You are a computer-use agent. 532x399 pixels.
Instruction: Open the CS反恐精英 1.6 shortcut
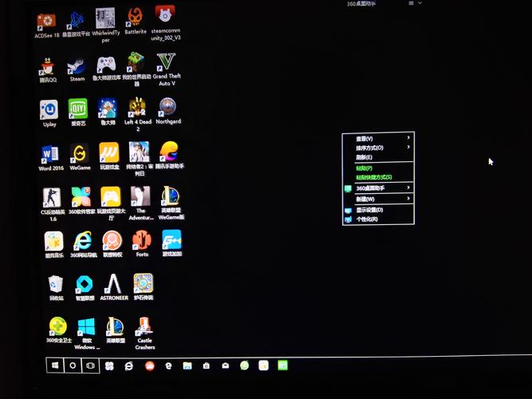tap(53, 205)
